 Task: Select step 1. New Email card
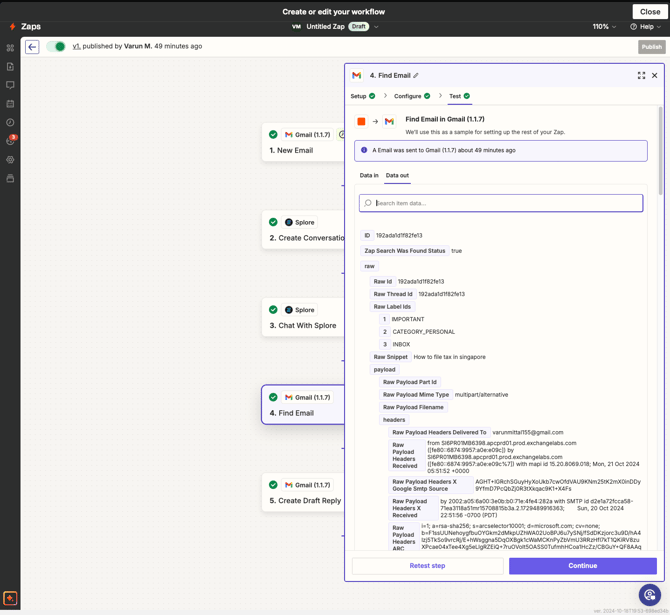click(303, 143)
